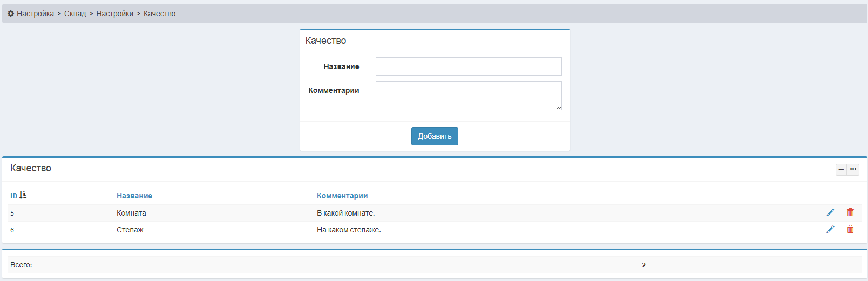Select the Комната row name cell
The height and width of the screenshot is (281, 868).
(131, 213)
